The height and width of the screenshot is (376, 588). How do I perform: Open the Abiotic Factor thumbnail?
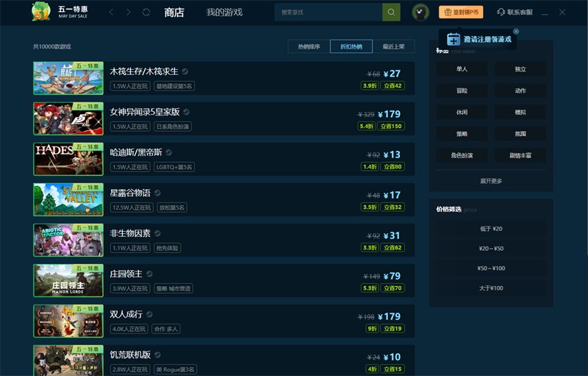(68, 240)
